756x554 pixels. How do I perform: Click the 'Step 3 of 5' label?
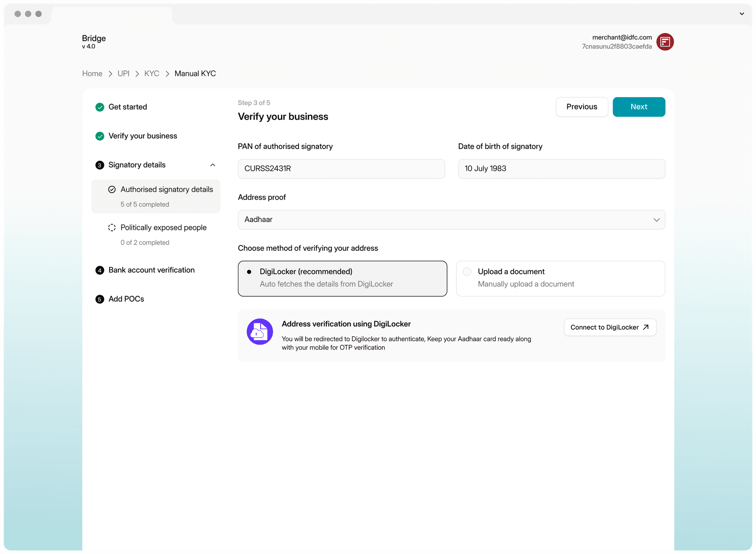[x=254, y=103]
